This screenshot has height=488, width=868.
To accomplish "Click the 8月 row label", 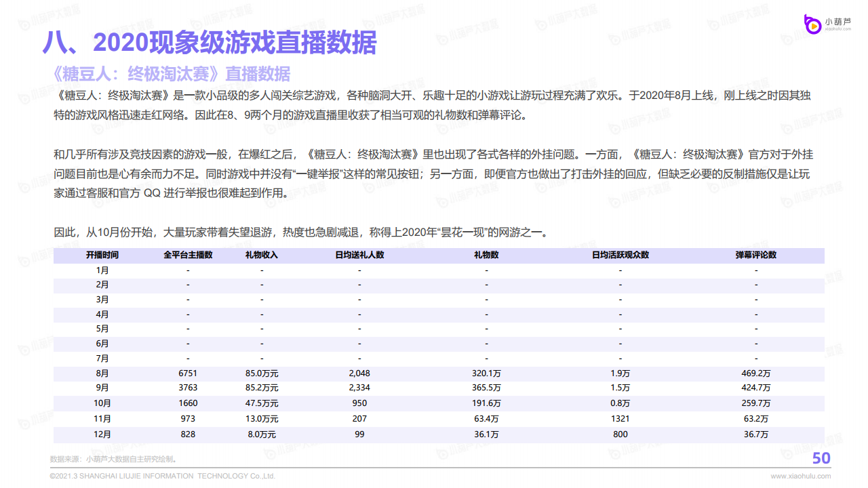I will [x=102, y=373].
